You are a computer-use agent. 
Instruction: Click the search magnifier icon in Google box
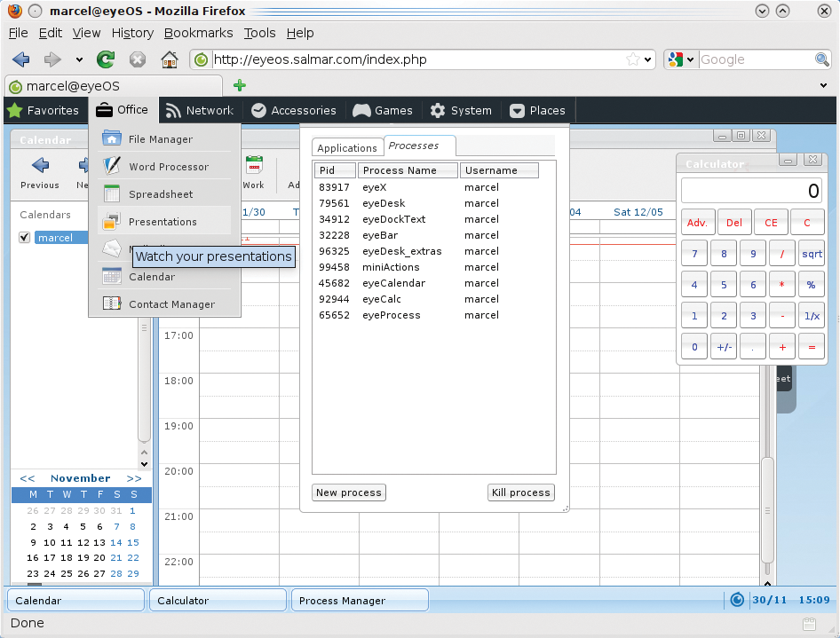821,59
